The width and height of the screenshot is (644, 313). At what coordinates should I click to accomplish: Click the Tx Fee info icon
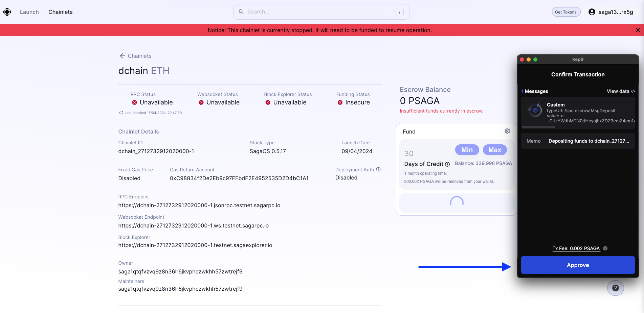(605, 248)
